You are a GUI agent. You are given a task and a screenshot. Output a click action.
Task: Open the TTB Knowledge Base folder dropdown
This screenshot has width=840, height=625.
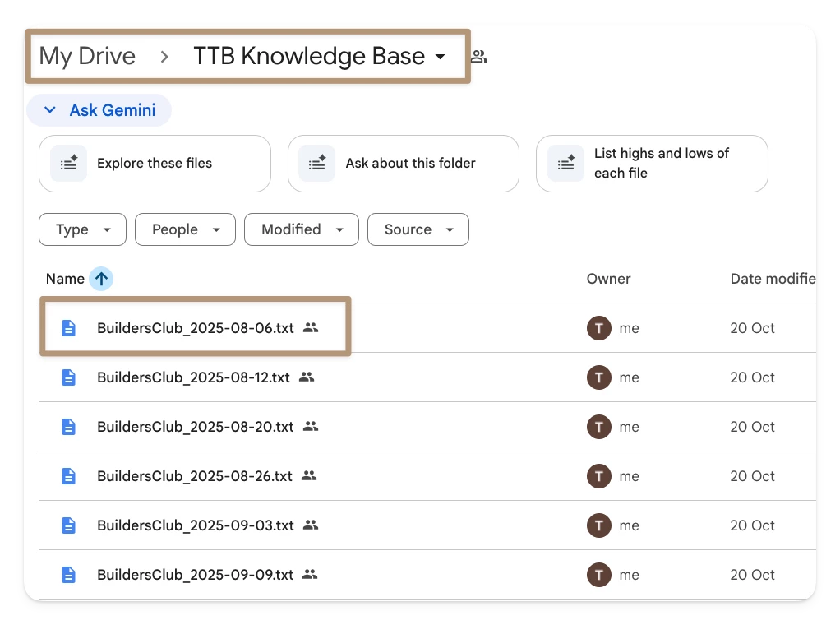tap(319, 56)
